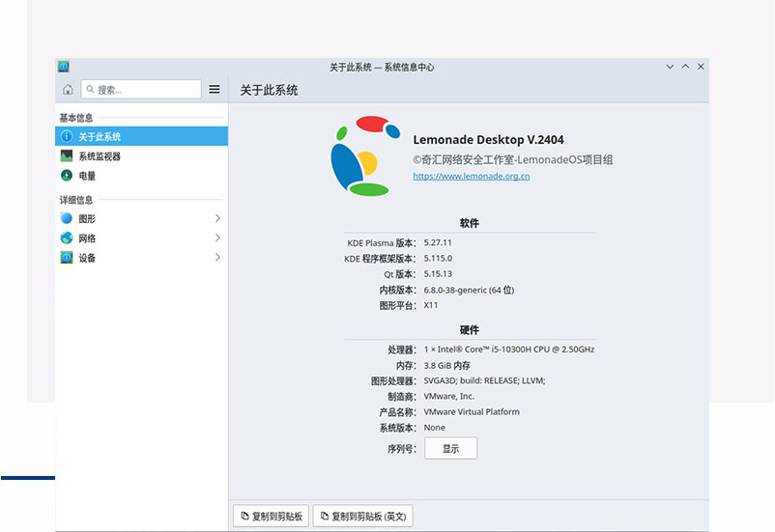Show the serial number with 显示

(450, 449)
